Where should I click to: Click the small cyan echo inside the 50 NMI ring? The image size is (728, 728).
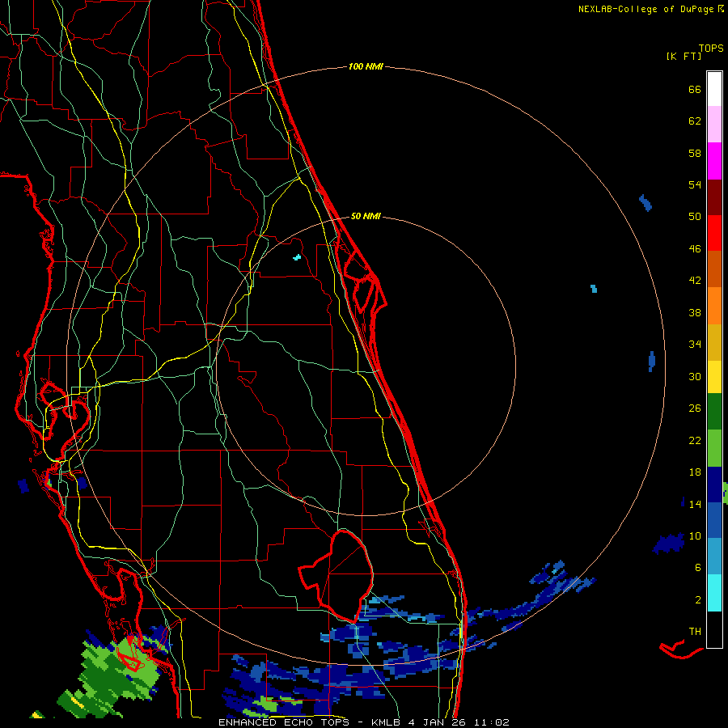point(297,256)
